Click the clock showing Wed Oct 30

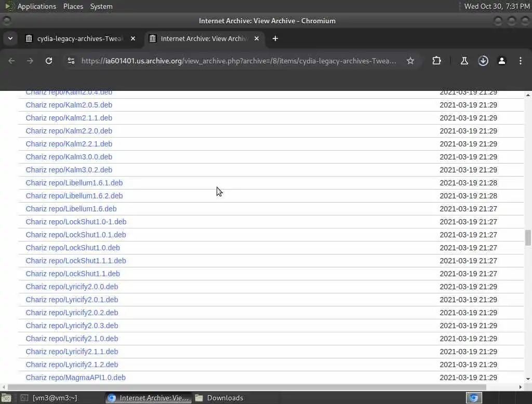click(x=497, y=6)
